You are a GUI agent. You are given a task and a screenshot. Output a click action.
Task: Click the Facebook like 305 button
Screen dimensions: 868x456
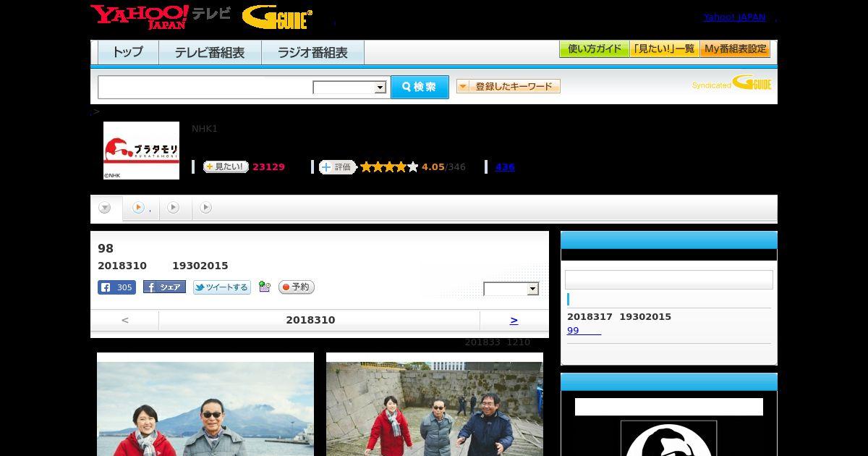[116, 287]
